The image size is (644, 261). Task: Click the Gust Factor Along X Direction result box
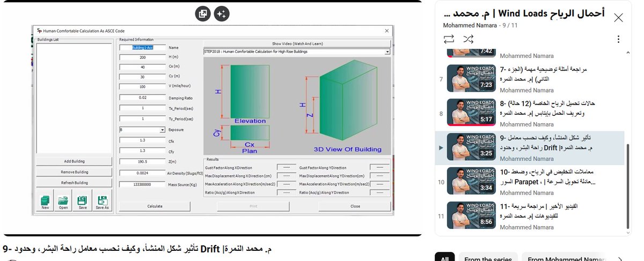pyautogui.click(x=286, y=168)
